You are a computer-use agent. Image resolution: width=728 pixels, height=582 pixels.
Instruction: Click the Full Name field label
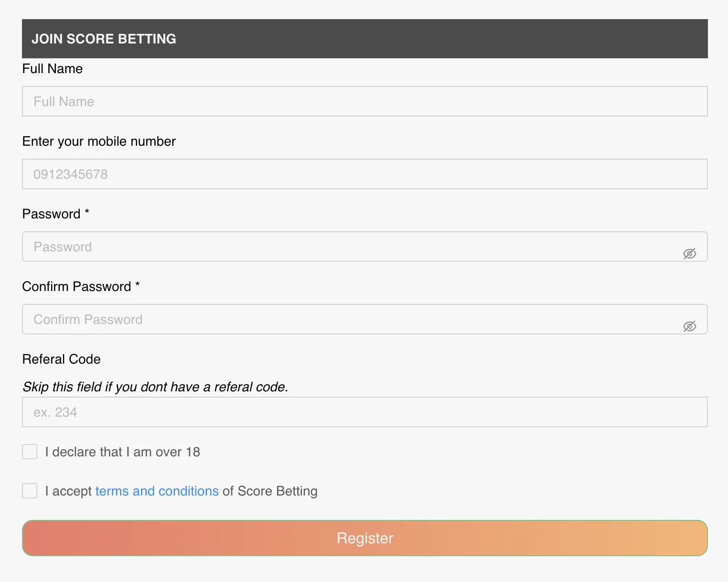tap(53, 69)
